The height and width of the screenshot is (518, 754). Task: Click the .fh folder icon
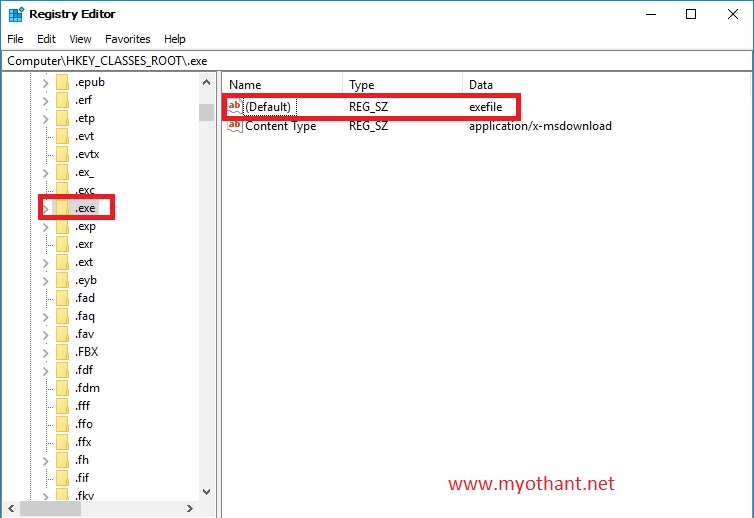point(63,460)
